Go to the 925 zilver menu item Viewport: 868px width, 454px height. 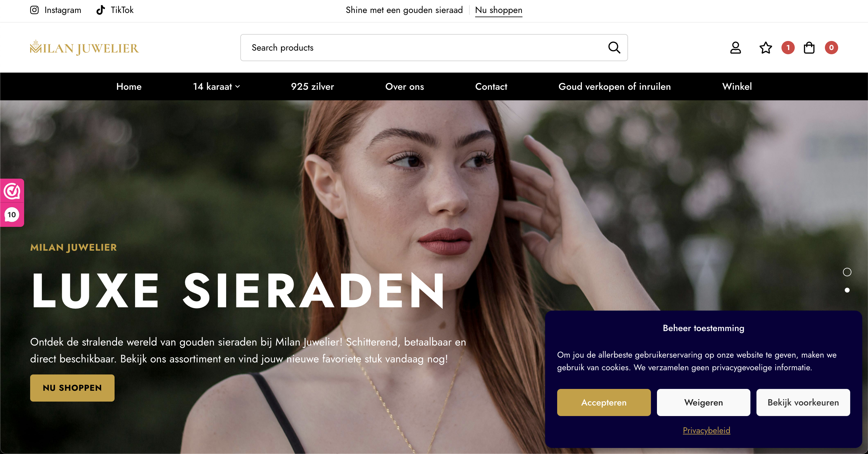pyautogui.click(x=312, y=86)
